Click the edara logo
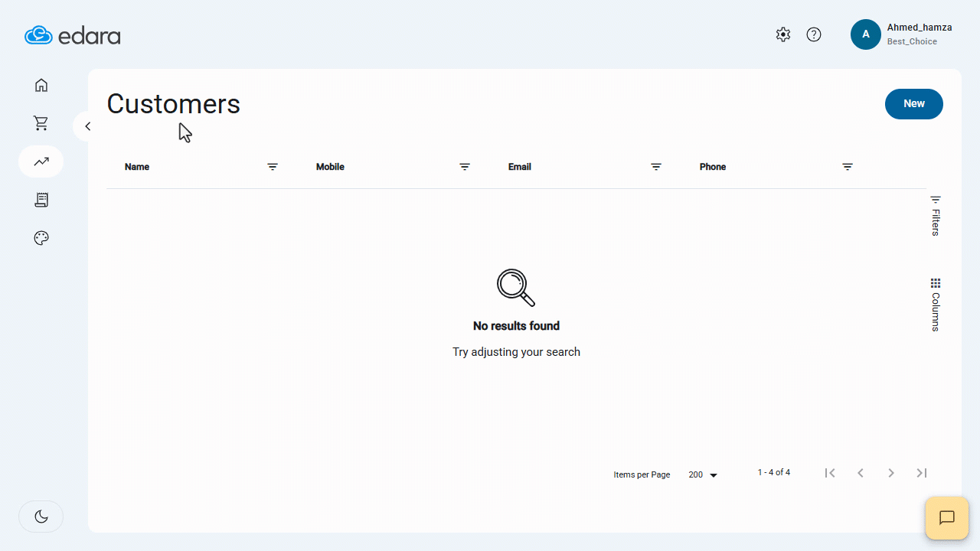The height and width of the screenshot is (551, 980). (x=73, y=35)
